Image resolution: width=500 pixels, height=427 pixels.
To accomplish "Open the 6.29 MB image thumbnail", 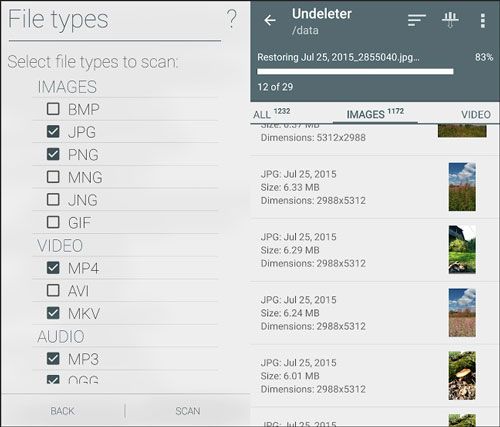I will click(x=462, y=250).
